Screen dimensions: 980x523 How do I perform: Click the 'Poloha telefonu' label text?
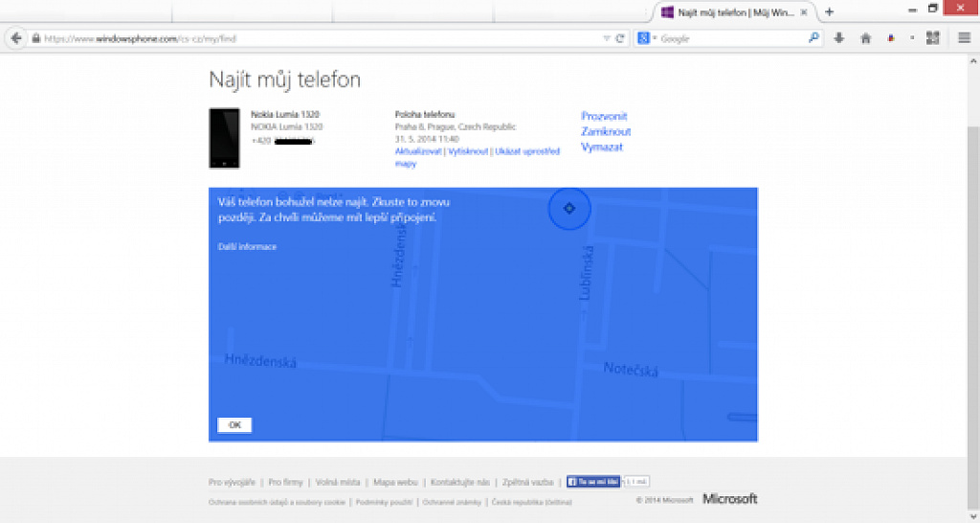click(x=425, y=115)
